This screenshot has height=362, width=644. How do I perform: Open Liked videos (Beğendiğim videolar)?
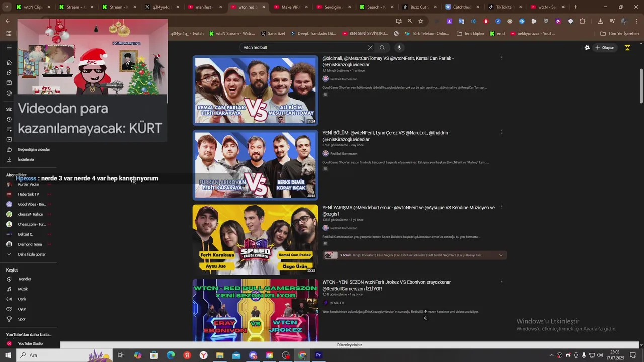click(28, 149)
